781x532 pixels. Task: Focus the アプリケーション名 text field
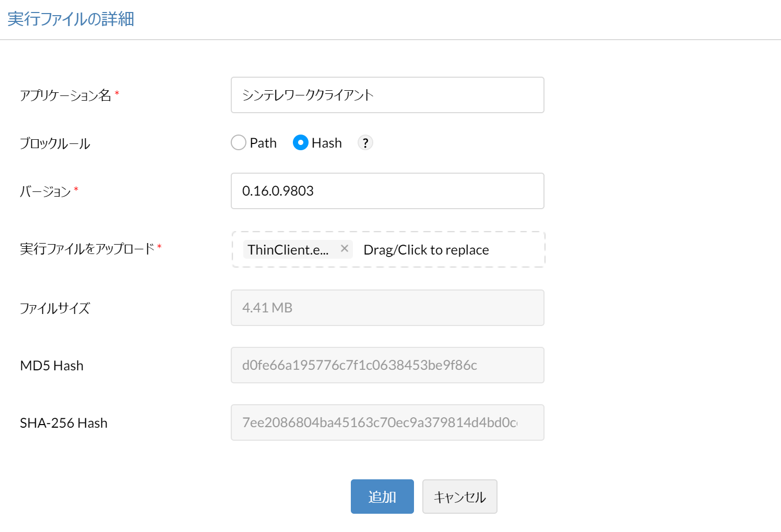click(387, 95)
